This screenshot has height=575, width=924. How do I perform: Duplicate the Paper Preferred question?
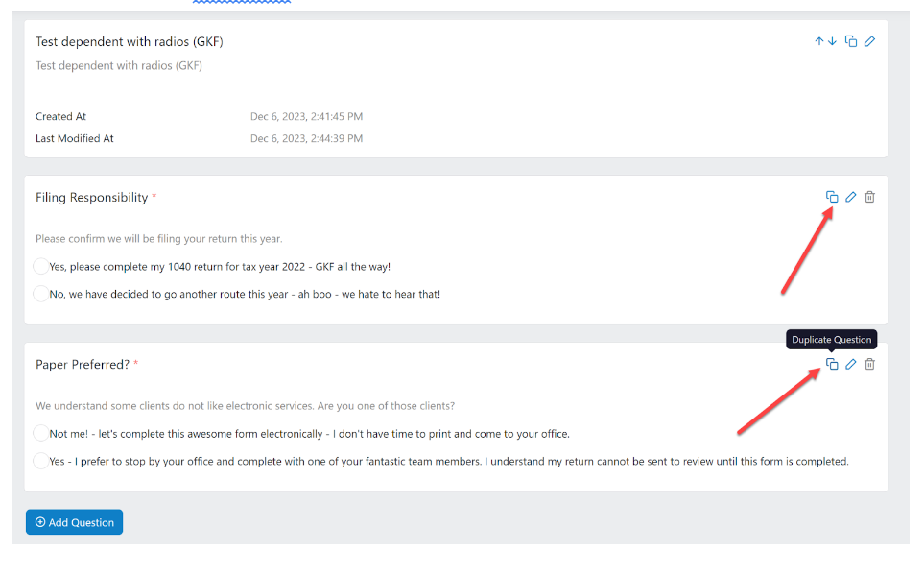(832, 365)
